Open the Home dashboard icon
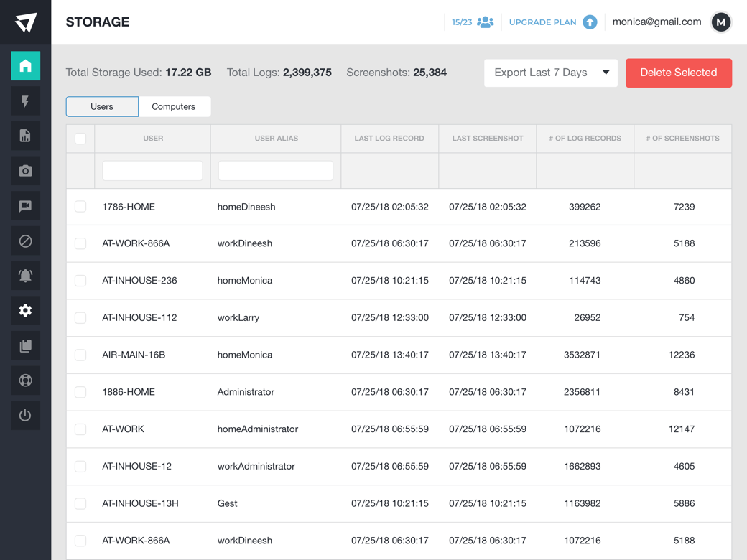747x560 pixels. [x=25, y=66]
